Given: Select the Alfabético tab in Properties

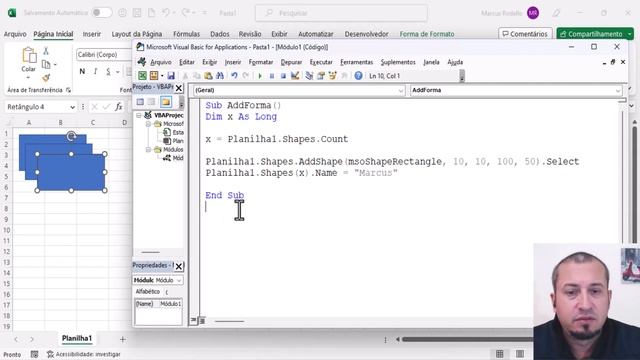Looking at the screenshot, I should [148, 291].
